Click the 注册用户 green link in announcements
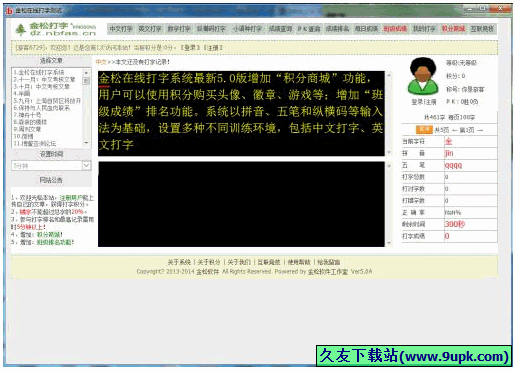Image resolution: width=515 pixels, height=370 pixels. click(71, 198)
